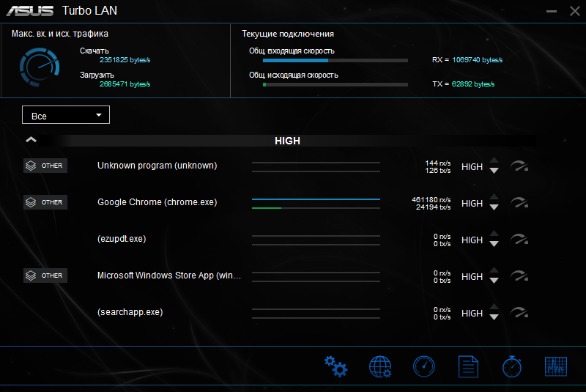Select Google Chrome (chrome.exe) row
Image resolution: width=586 pixels, height=392 pixels.
[x=277, y=202]
